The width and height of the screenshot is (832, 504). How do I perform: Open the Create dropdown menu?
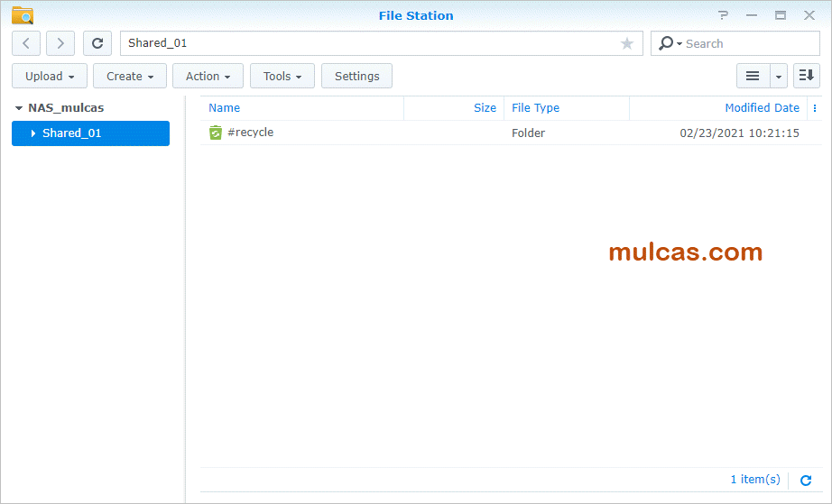coord(130,77)
